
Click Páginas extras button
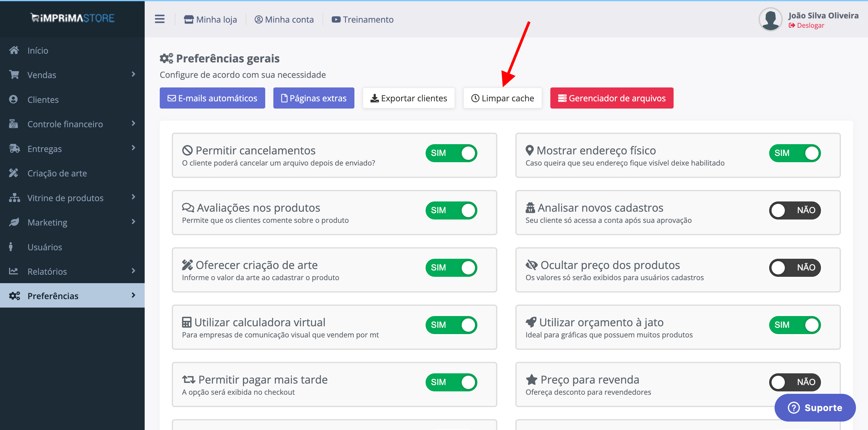[x=314, y=98]
